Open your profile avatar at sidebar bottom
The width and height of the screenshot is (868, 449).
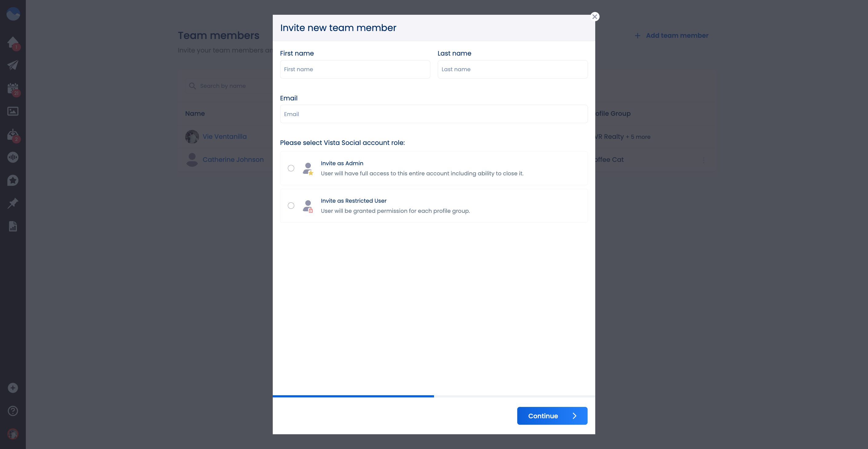pos(13,434)
